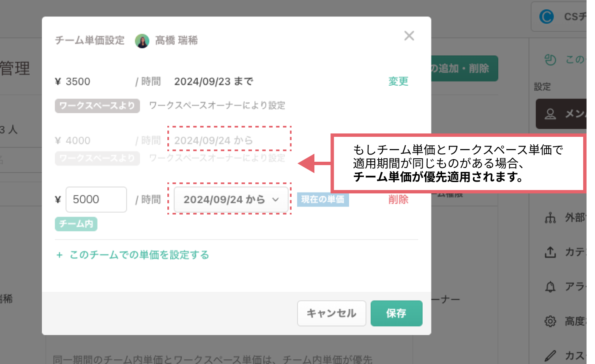The height and width of the screenshot is (364, 595).
Task: Close the チーム単価設定 dialog
Action: click(409, 36)
